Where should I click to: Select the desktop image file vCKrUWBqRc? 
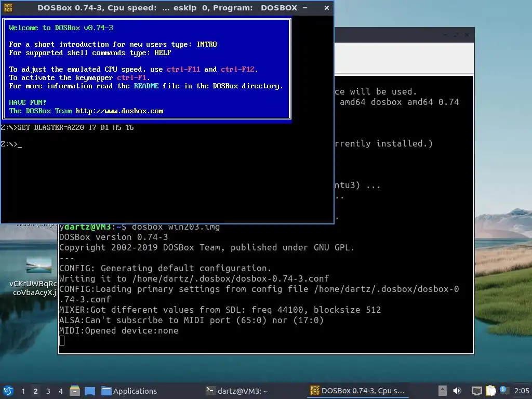(35, 276)
